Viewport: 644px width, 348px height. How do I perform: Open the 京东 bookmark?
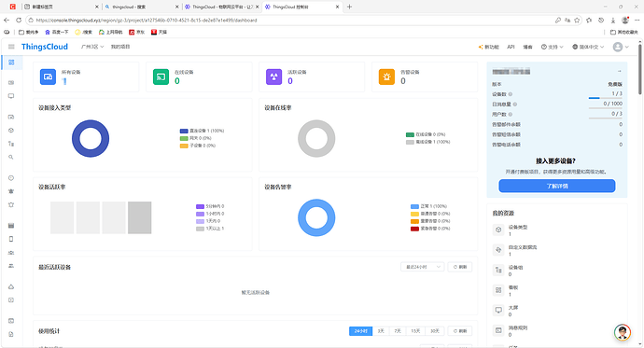137,32
